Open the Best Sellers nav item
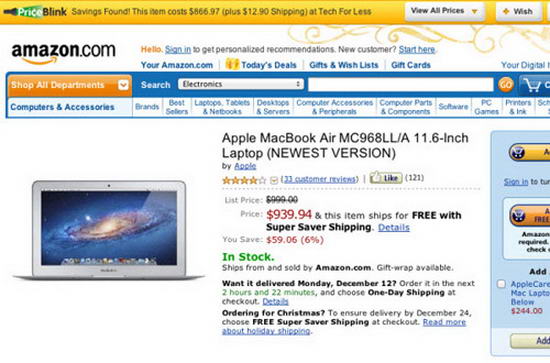Image resolution: width=550 pixels, height=363 pixels. (176, 107)
